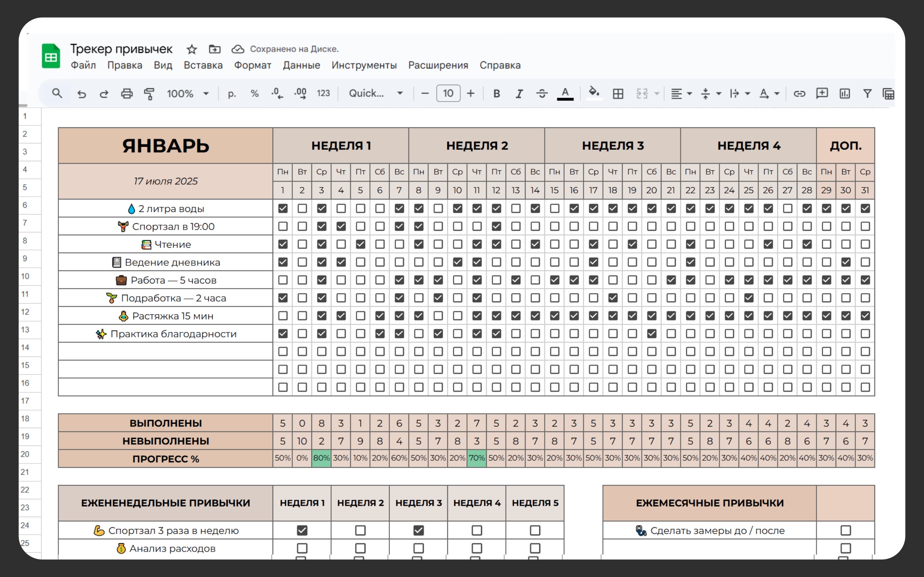Viewport: 924px width, 577px height.
Task: Insert a chart
Action: [845, 93]
